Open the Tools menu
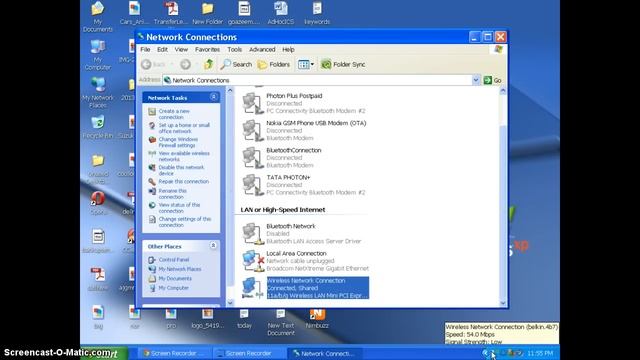Screen dimensions: 640x360 pos(234,49)
